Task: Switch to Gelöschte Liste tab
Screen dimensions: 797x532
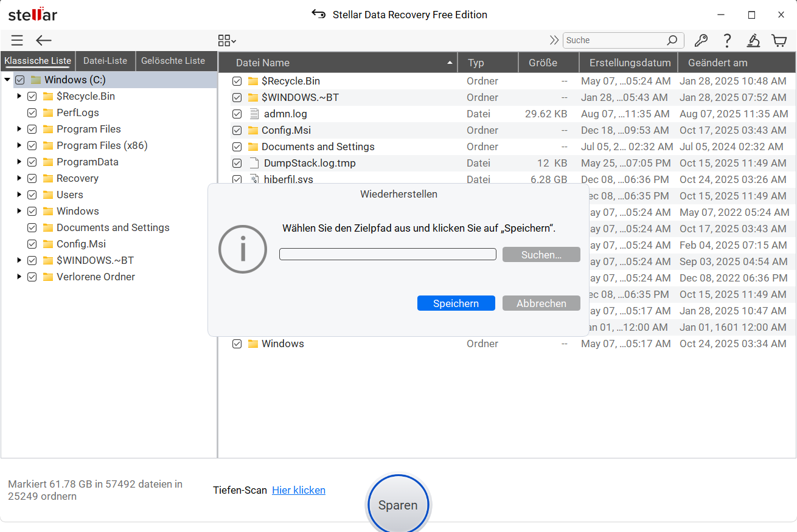Action: [x=173, y=61]
